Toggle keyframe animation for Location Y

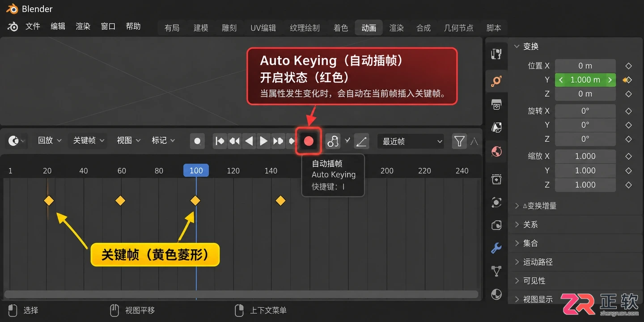coord(627,80)
